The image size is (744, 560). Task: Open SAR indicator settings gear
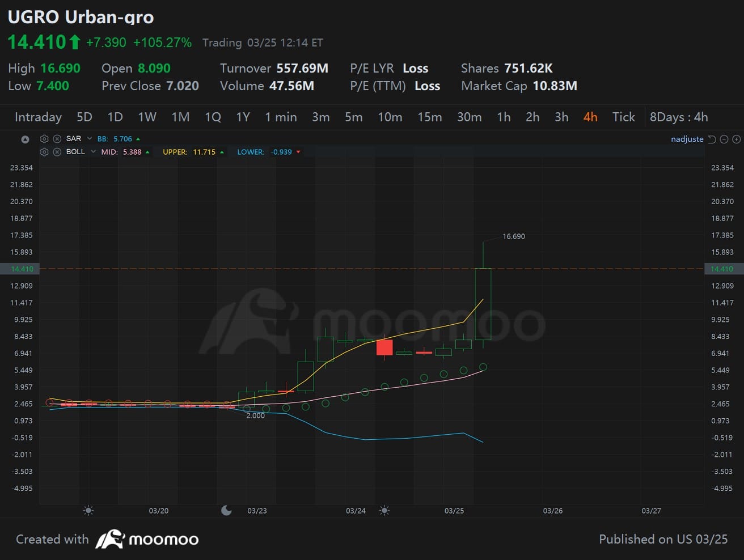44,139
